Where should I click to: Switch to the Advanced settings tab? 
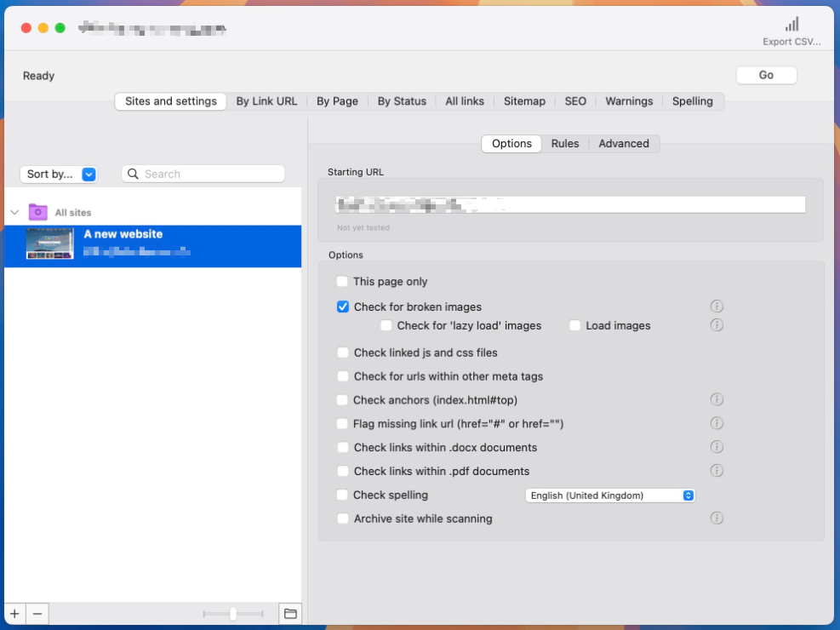tap(623, 144)
